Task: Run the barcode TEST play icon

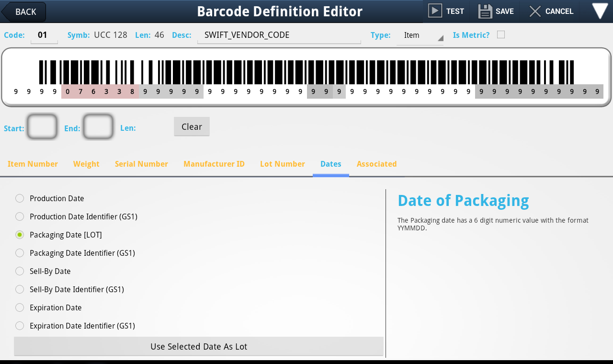Action: click(435, 11)
